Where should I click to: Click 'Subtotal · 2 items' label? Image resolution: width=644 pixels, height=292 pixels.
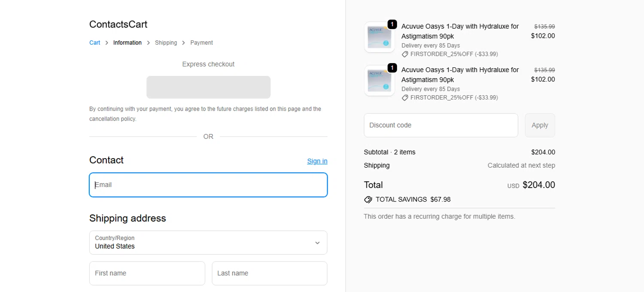pos(389,152)
